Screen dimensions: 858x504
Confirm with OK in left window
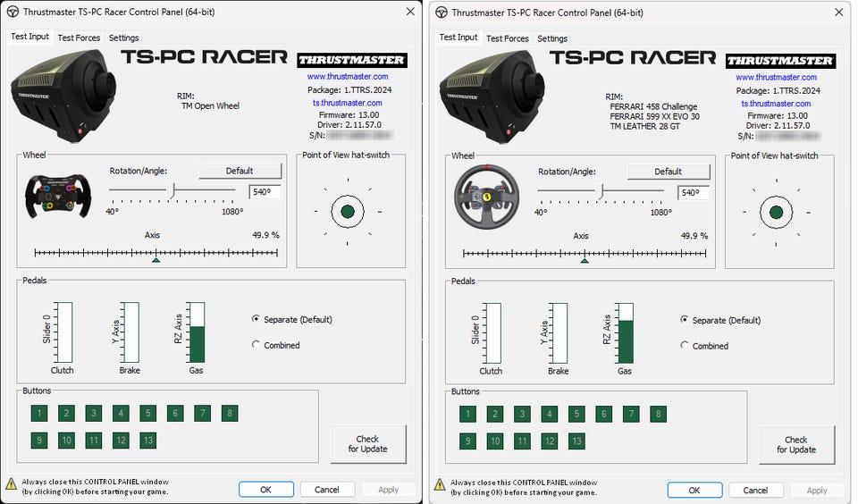[266, 489]
